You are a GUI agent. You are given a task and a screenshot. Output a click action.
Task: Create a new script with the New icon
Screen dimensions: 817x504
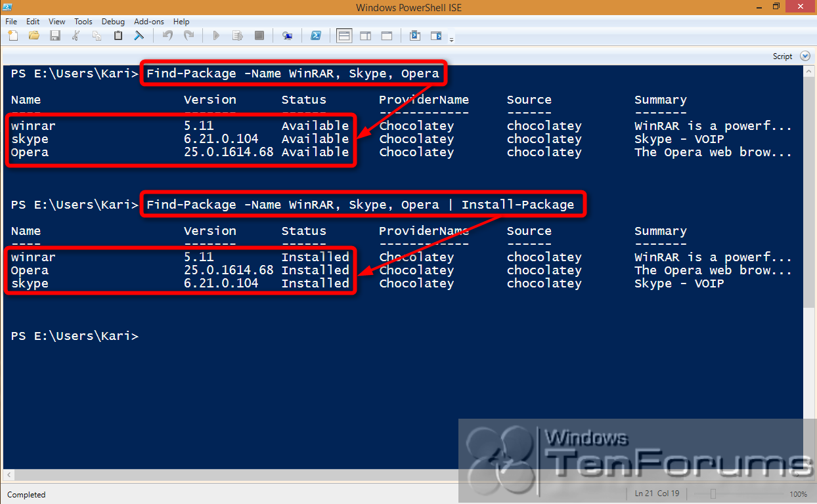point(12,35)
